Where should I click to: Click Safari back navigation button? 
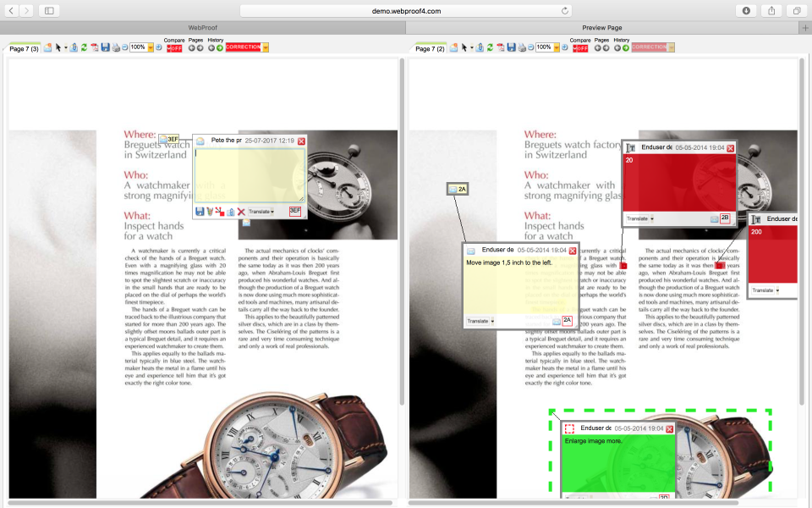[x=11, y=10]
